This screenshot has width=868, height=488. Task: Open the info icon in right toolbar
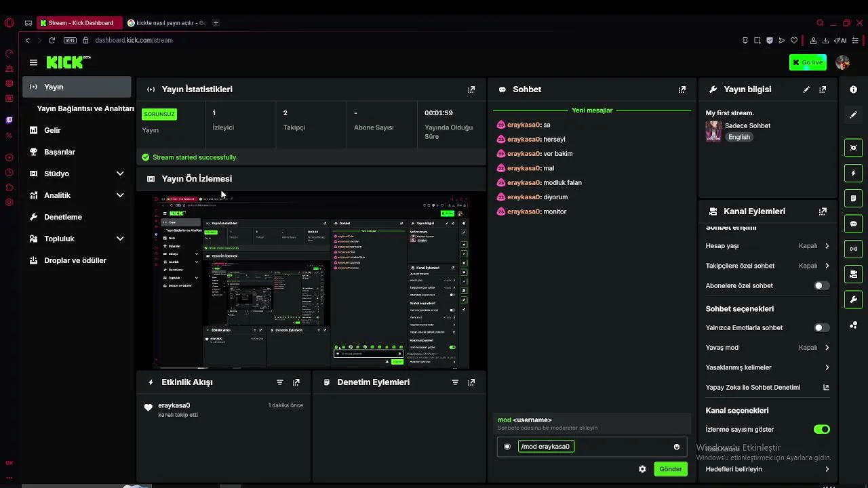click(x=853, y=89)
